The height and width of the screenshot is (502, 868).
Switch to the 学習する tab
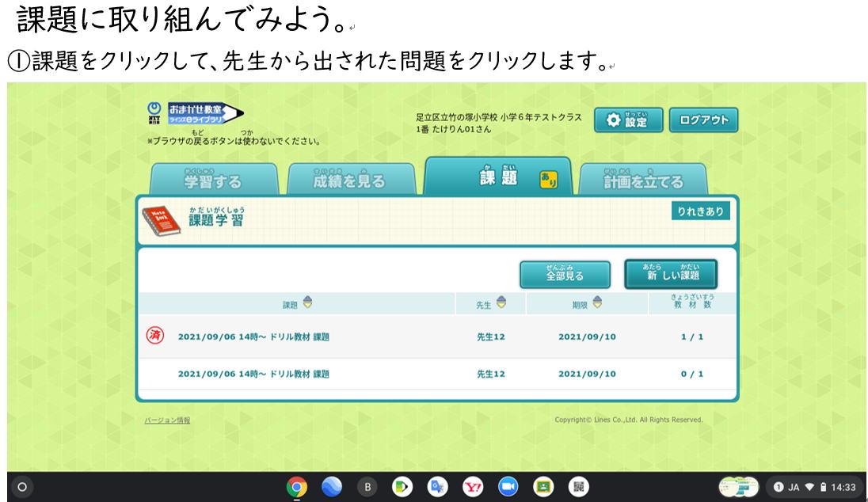click(x=213, y=181)
